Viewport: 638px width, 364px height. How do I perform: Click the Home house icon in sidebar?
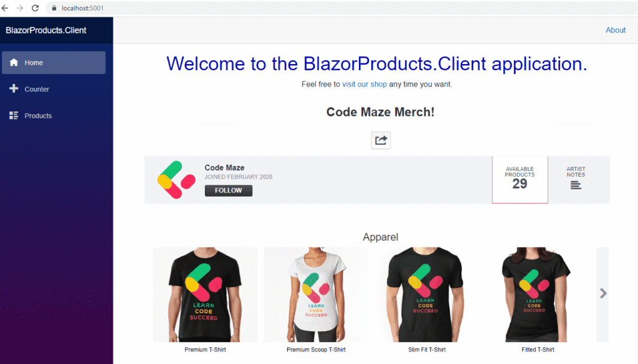pyautogui.click(x=14, y=62)
